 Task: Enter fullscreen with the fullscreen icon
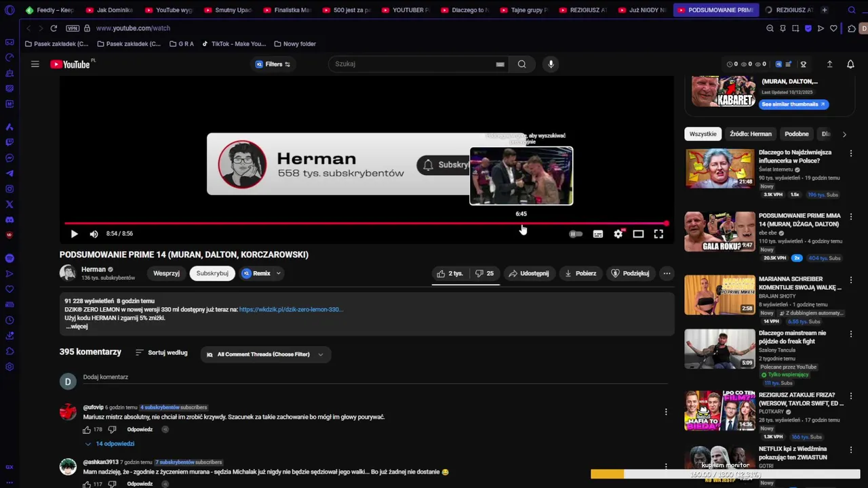click(658, 234)
